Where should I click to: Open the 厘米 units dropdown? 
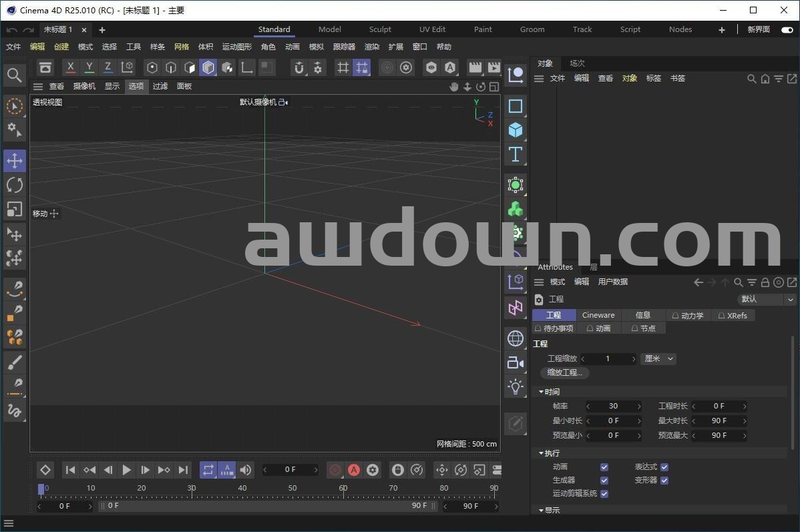(658, 359)
